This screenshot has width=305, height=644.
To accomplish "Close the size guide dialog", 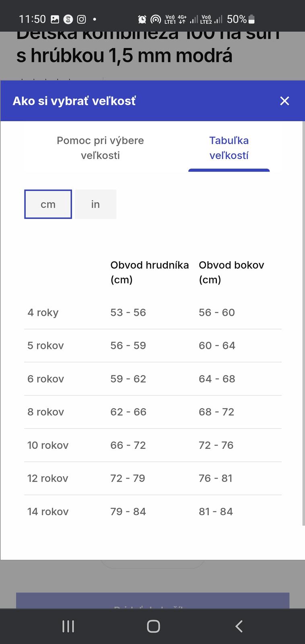I will tap(284, 101).
